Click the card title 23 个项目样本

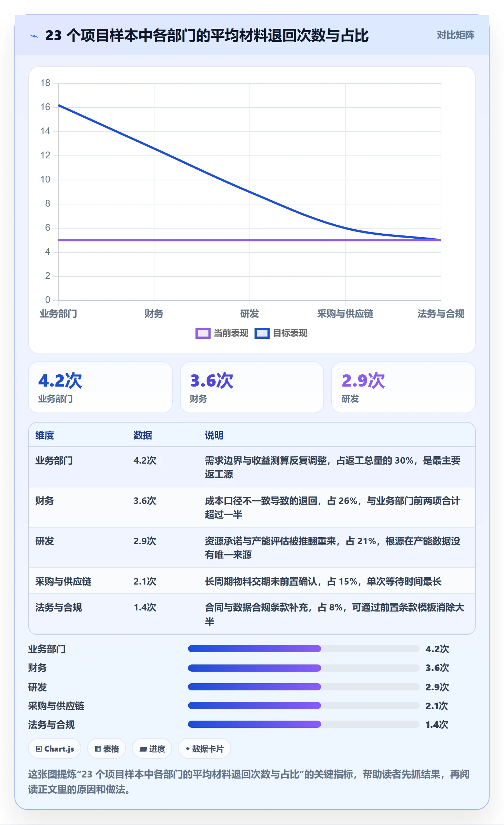pos(207,36)
